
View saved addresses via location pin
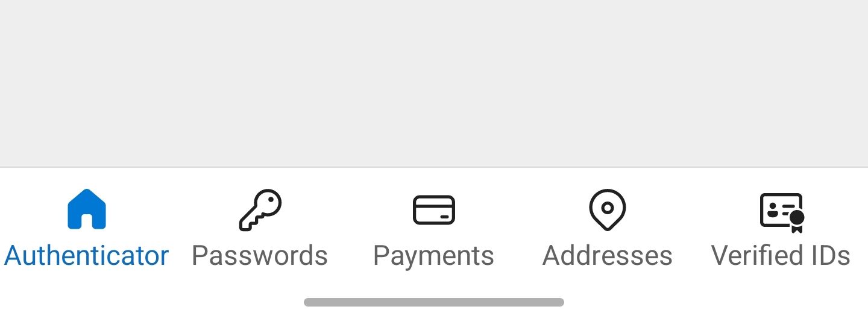[x=608, y=210]
